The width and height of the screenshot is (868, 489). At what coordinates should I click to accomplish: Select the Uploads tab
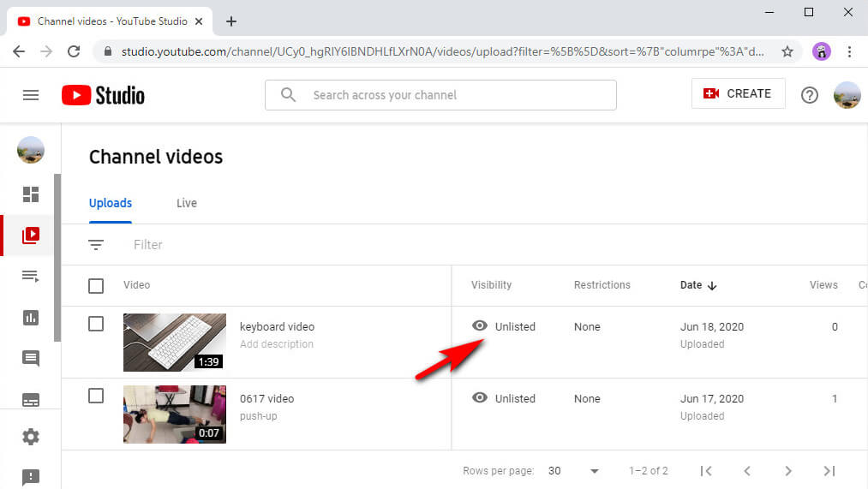pos(111,203)
